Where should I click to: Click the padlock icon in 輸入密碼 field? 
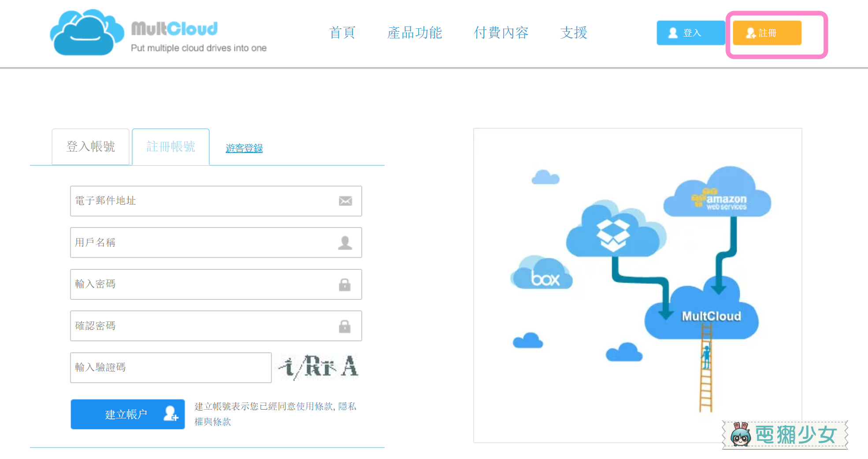[x=345, y=285]
